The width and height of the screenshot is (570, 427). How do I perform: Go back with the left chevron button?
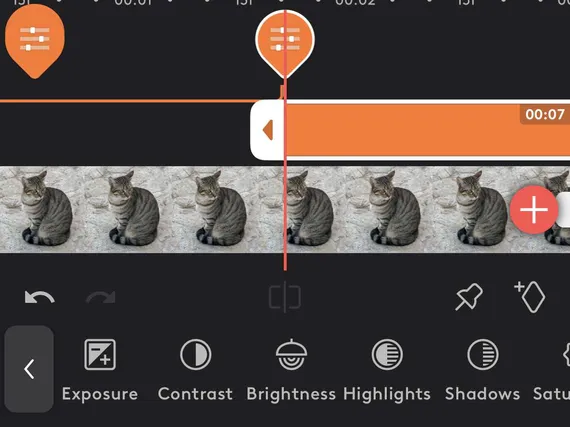click(29, 369)
